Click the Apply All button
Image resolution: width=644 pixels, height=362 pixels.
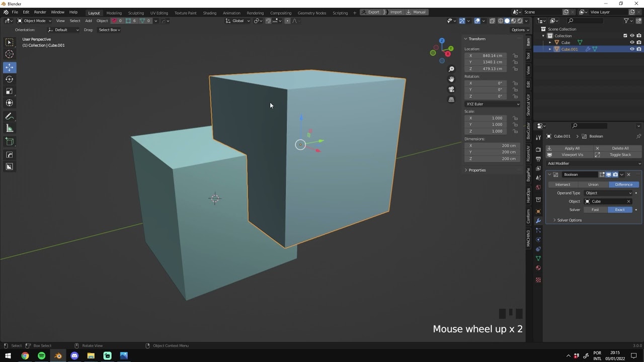coord(572,148)
